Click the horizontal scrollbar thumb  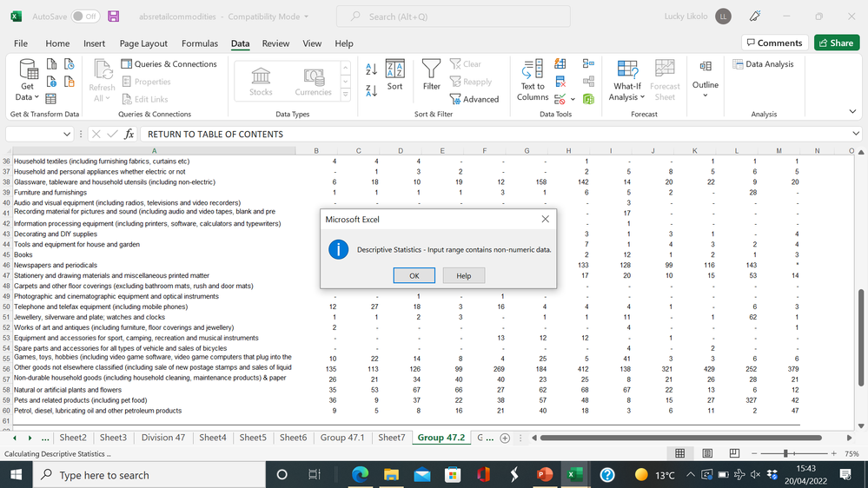point(681,438)
